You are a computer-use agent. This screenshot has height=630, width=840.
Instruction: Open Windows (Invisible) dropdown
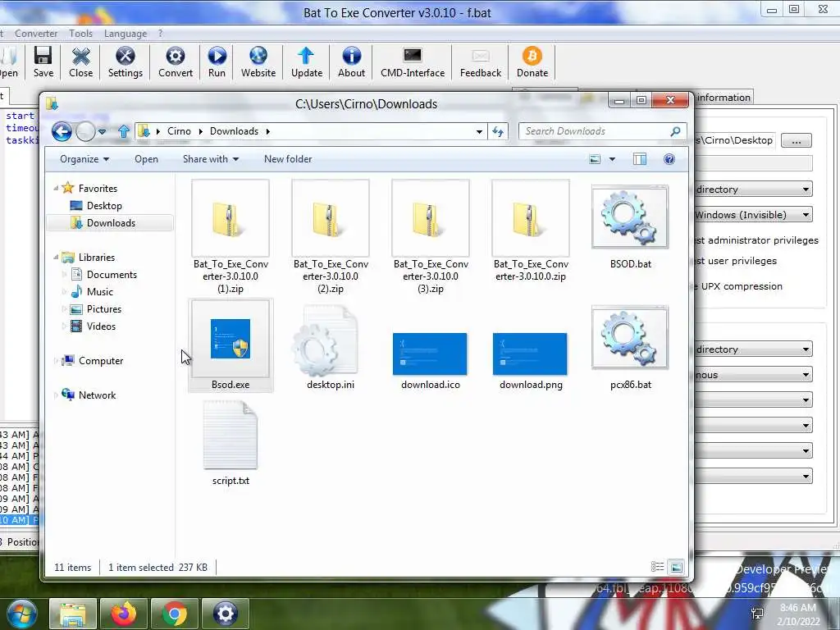tap(753, 215)
